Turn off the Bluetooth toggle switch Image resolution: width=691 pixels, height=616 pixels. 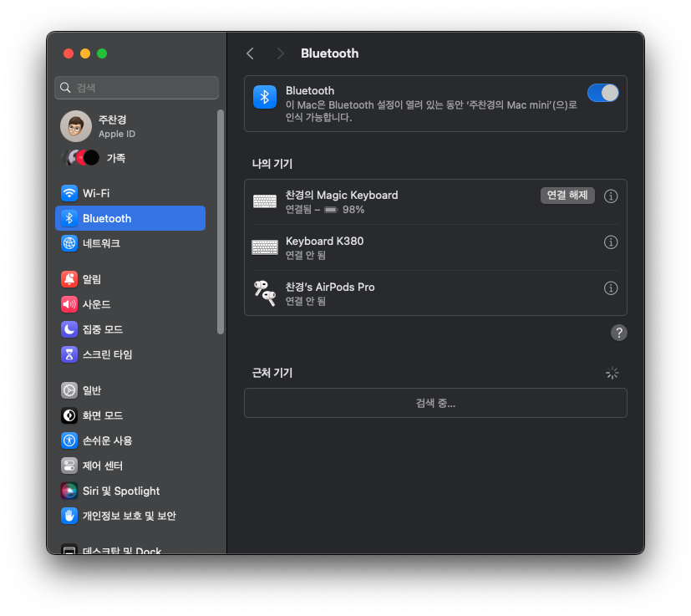tap(602, 93)
